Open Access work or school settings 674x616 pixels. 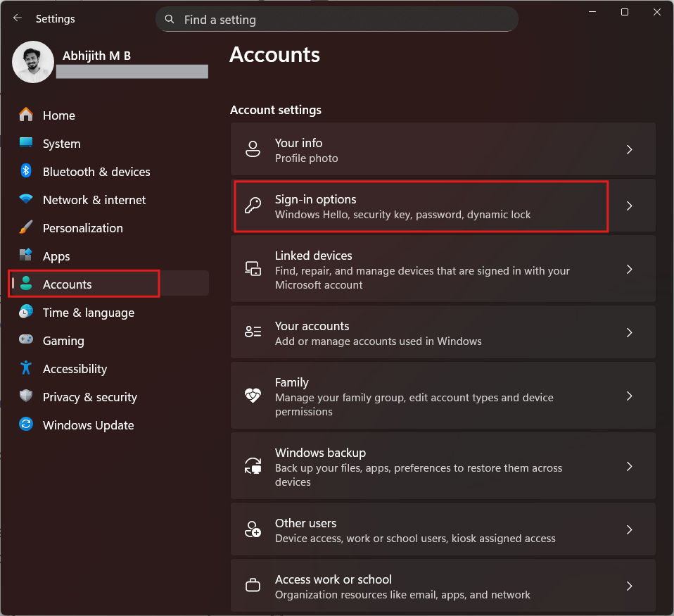pos(443,586)
